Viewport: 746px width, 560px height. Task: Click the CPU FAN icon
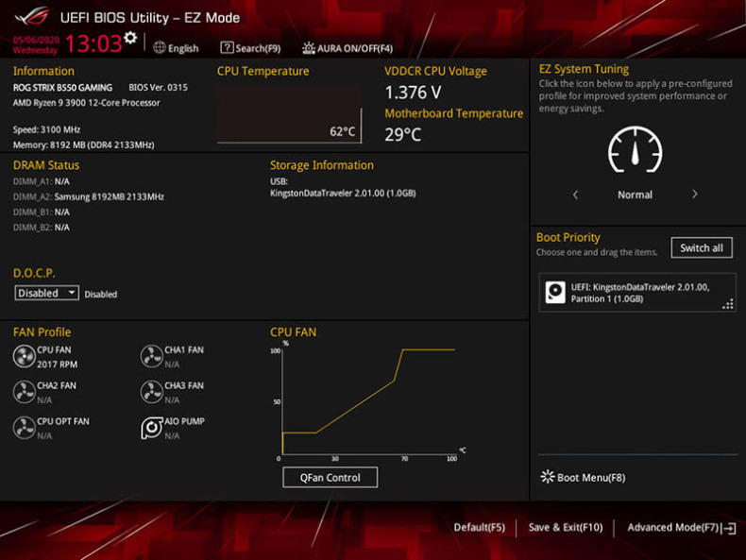tap(25, 356)
